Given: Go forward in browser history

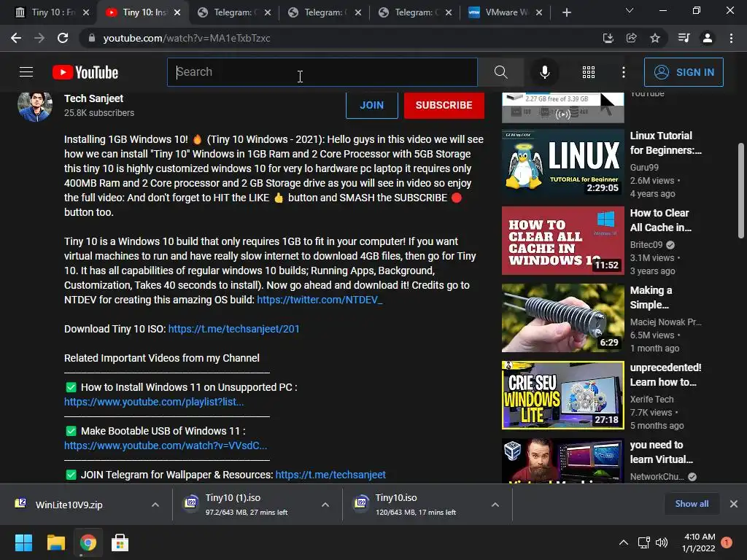Looking at the screenshot, I should pyautogui.click(x=39, y=38).
